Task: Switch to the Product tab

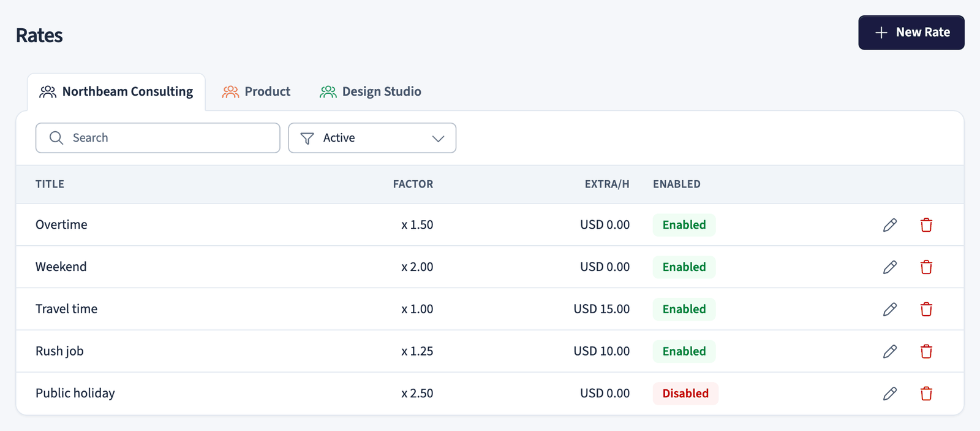Action: click(256, 92)
